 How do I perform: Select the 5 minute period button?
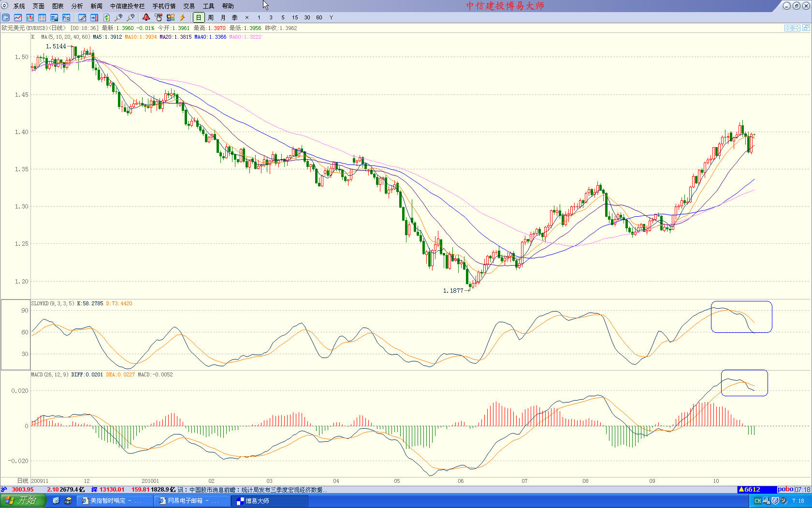tap(283, 17)
